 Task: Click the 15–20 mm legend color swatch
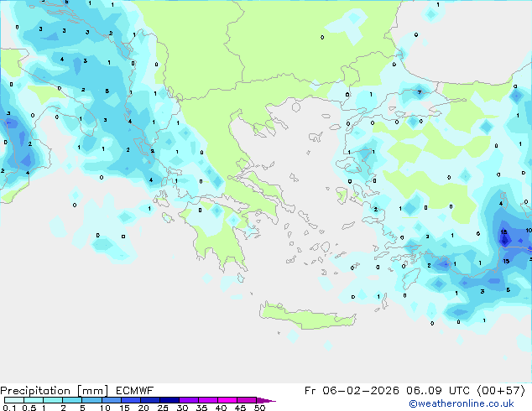(130, 400)
